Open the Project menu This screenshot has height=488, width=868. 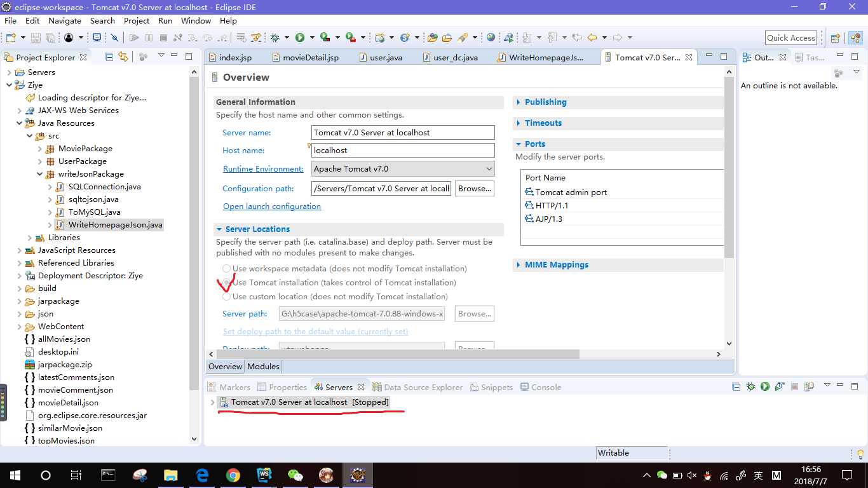point(137,20)
